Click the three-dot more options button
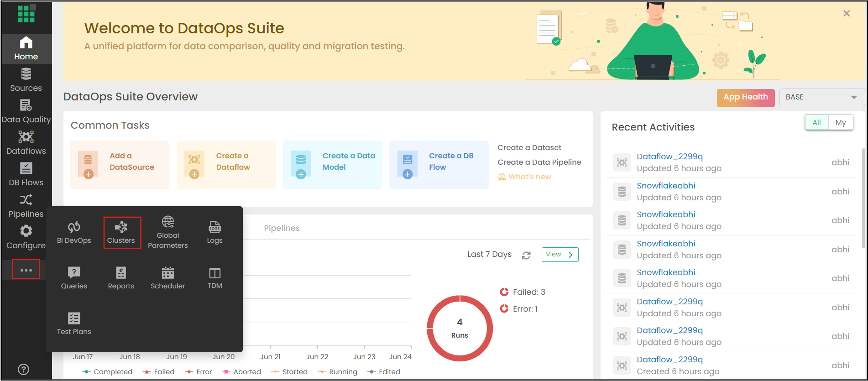The width and height of the screenshot is (868, 381). click(26, 270)
